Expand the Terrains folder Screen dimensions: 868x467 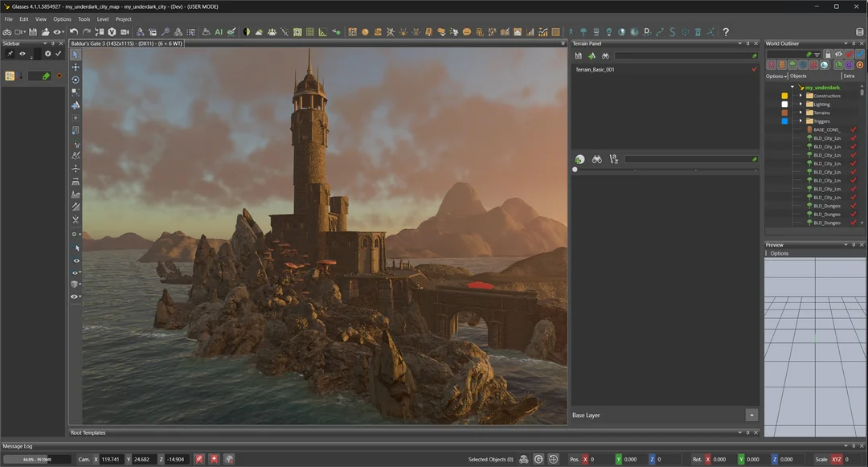[800, 113]
